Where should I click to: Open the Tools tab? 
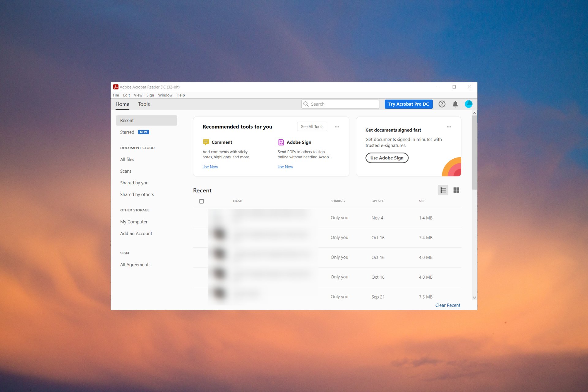click(x=144, y=104)
